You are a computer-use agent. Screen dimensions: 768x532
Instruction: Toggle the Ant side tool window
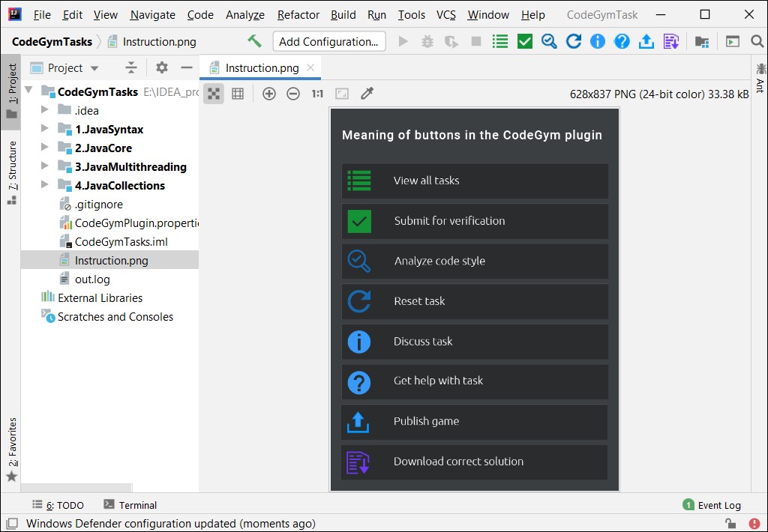click(x=760, y=77)
